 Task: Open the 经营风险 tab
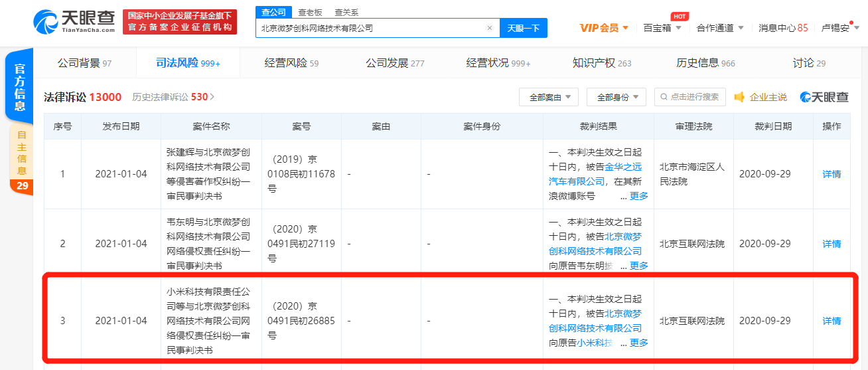click(x=291, y=63)
